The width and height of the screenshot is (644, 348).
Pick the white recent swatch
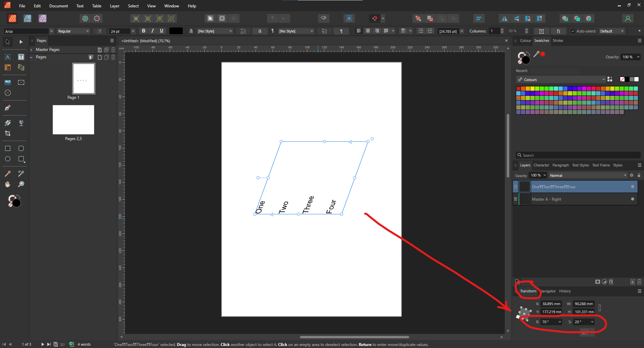636,79
